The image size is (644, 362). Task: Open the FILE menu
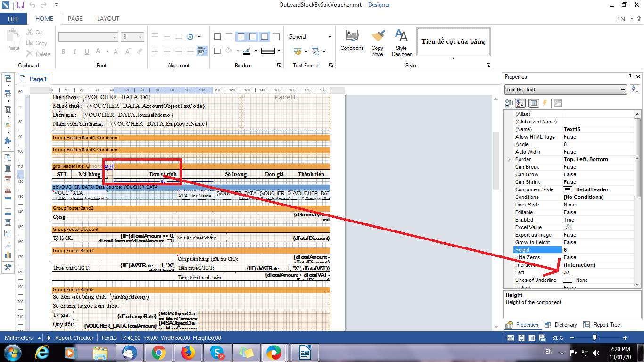point(13,19)
